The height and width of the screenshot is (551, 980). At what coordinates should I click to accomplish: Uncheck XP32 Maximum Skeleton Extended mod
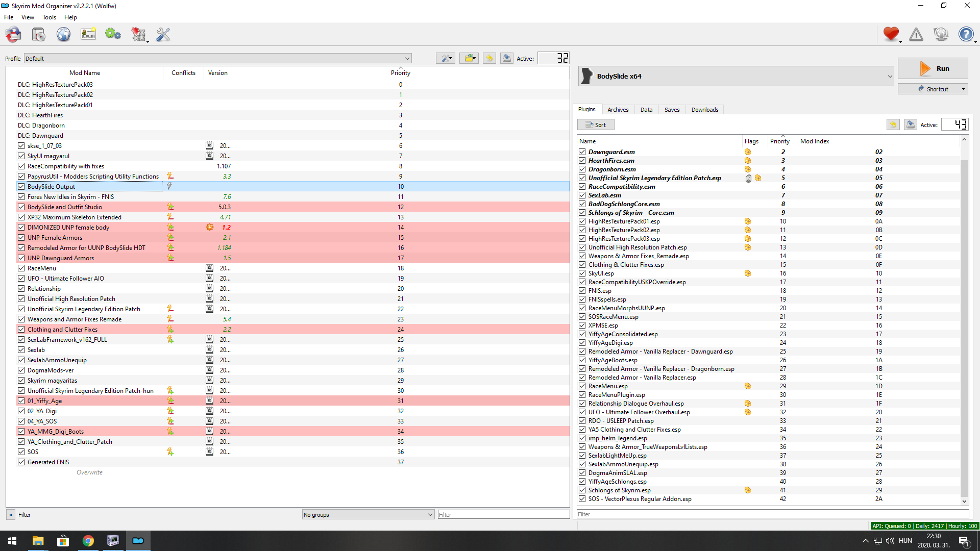21,217
